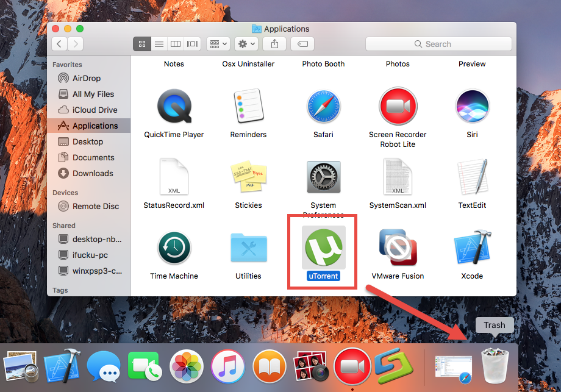Click inside the Search field
The width and height of the screenshot is (561, 392).
tap(438, 43)
